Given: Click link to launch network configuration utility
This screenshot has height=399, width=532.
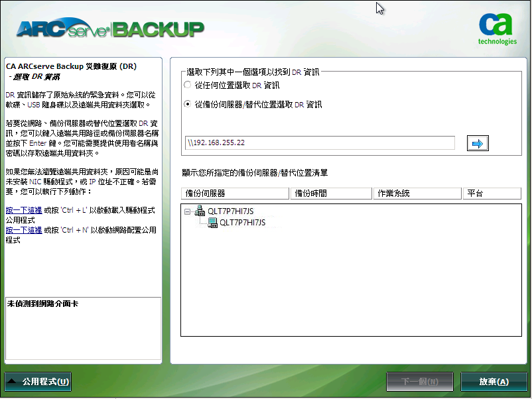Looking at the screenshot, I should coord(24,230).
